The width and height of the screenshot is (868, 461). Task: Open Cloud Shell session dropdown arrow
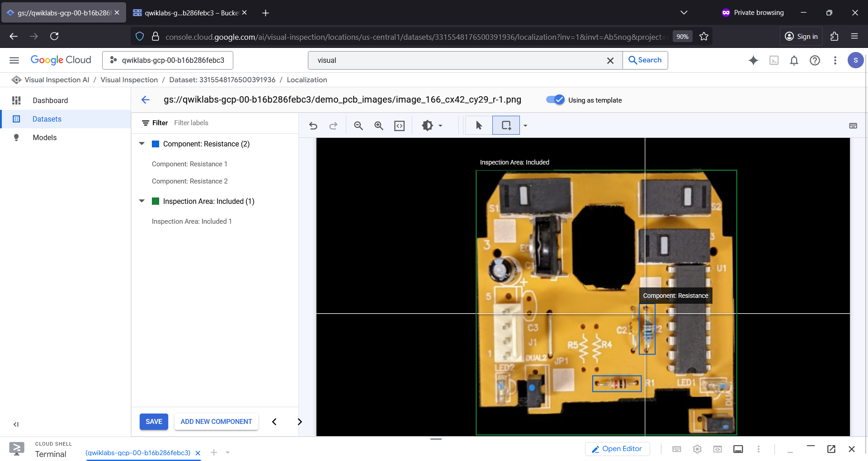[x=228, y=452]
